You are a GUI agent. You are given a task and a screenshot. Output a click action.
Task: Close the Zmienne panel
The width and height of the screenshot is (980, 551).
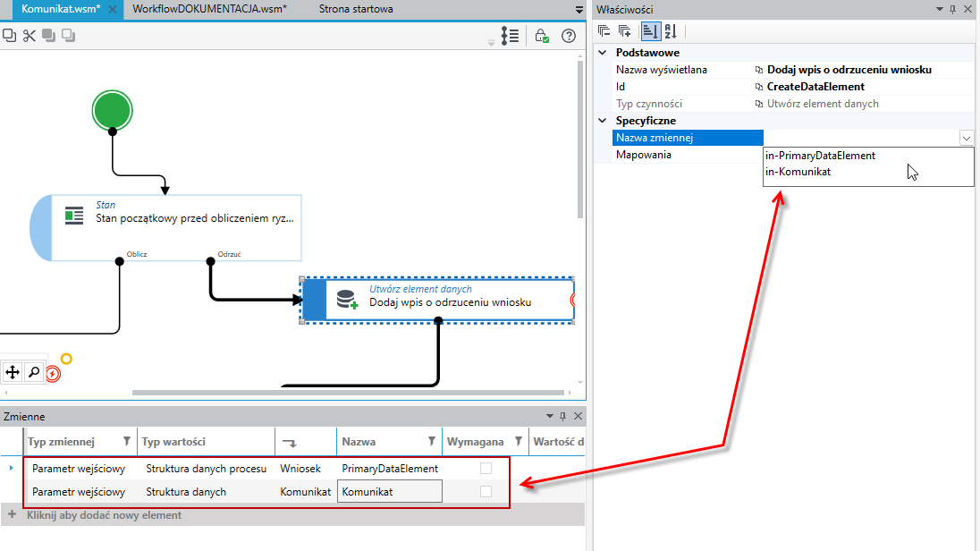coord(579,416)
